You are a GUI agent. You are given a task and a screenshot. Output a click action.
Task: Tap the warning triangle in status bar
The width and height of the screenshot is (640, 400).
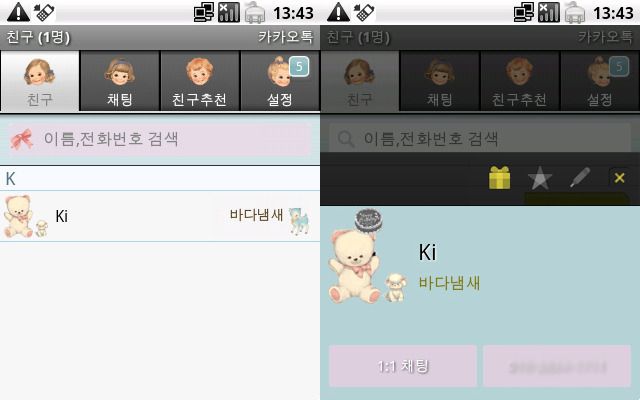click(x=18, y=12)
